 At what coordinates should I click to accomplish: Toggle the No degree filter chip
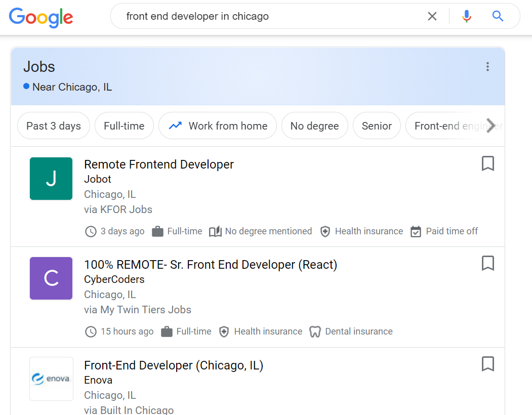[314, 126]
